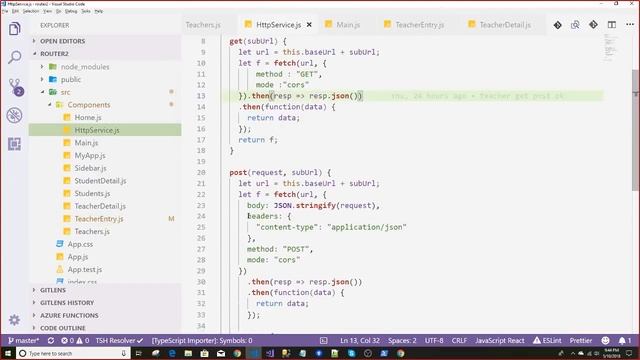Screen dimensions: 640x360
Task: Switch to the Main.js tab
Action: (x=348, y=25)
